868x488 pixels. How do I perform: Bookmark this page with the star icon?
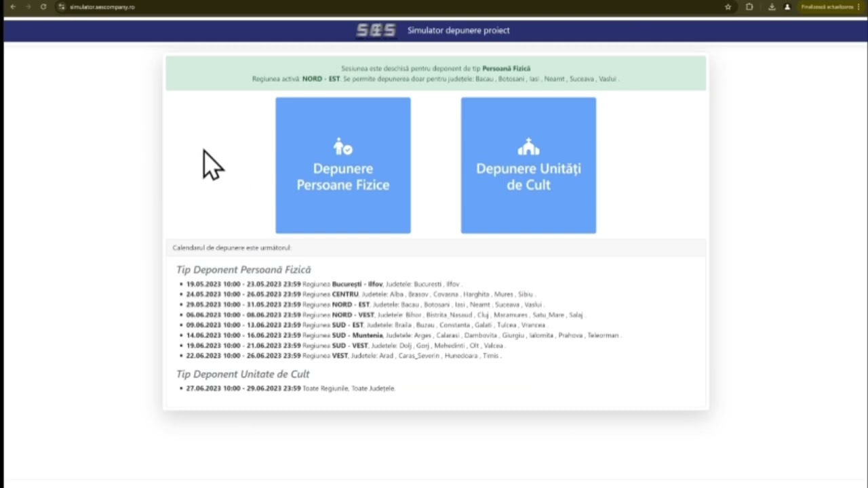[x=728, y=7]
